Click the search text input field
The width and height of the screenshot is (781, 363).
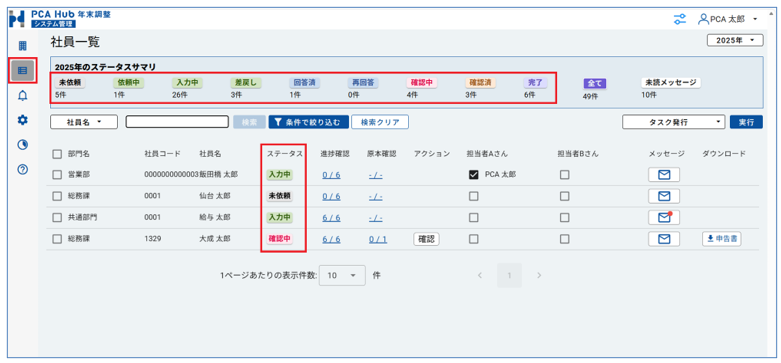177,122
